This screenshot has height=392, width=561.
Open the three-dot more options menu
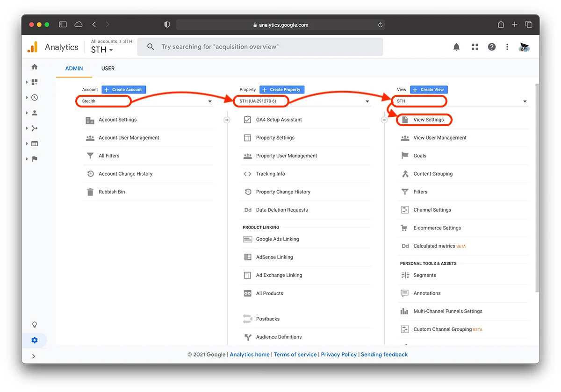point(507,47)
